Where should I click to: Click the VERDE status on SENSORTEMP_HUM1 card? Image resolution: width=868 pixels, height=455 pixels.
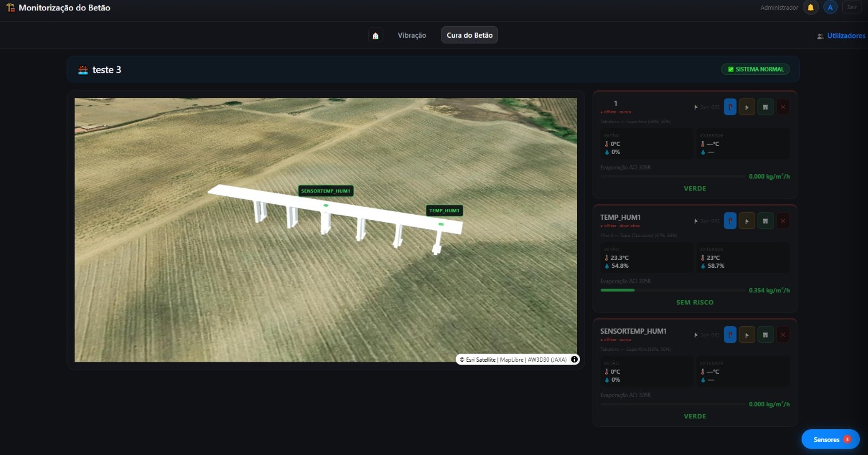coord(695,416)
